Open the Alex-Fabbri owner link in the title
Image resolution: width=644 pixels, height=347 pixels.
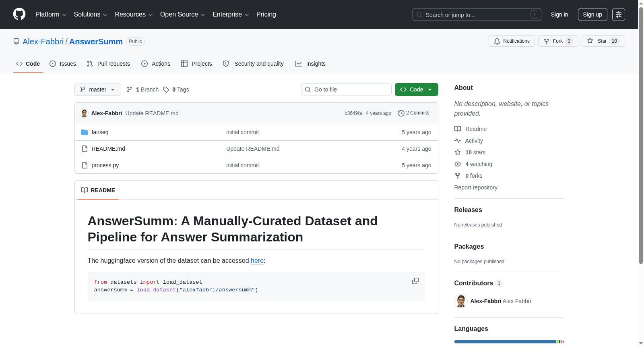click(43, 42)
